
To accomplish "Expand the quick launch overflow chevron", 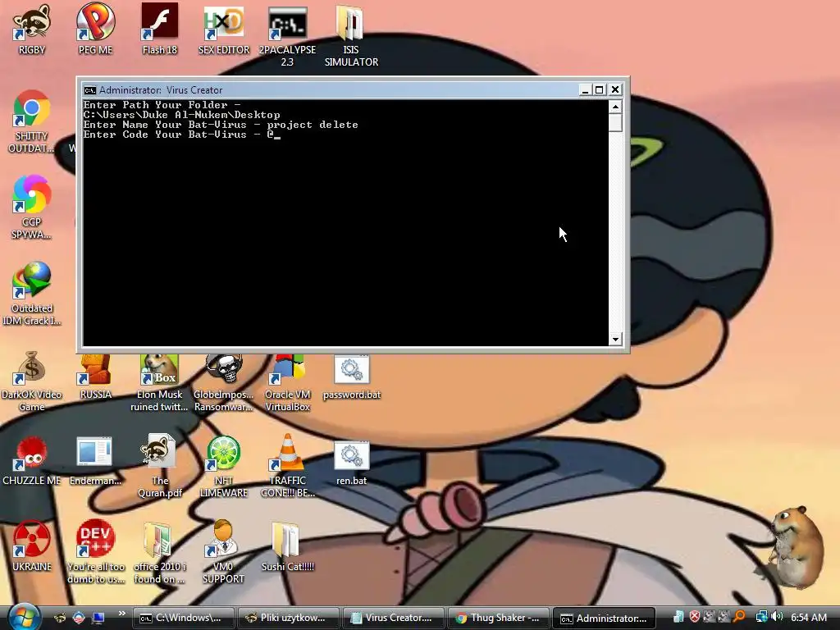I will [121, 614].
